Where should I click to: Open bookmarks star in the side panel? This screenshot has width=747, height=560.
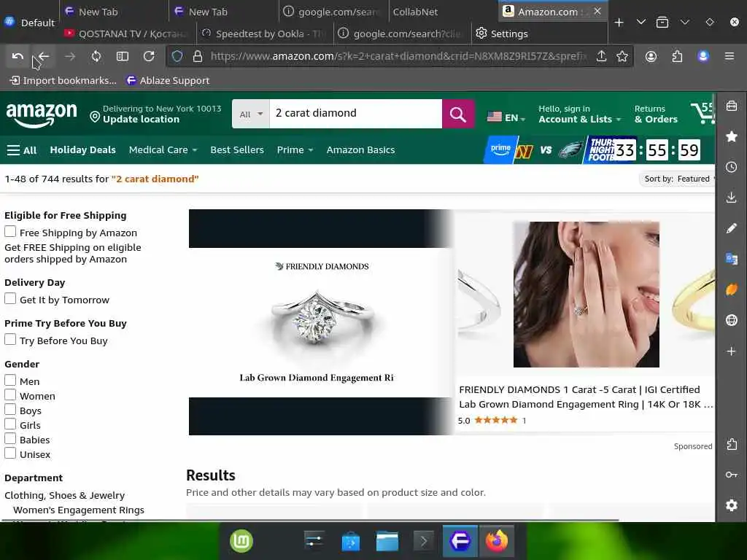click(731, 136)
